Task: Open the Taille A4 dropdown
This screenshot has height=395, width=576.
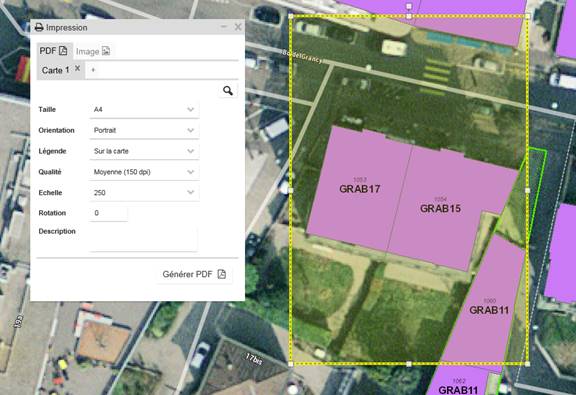Action: click(144, 109)
